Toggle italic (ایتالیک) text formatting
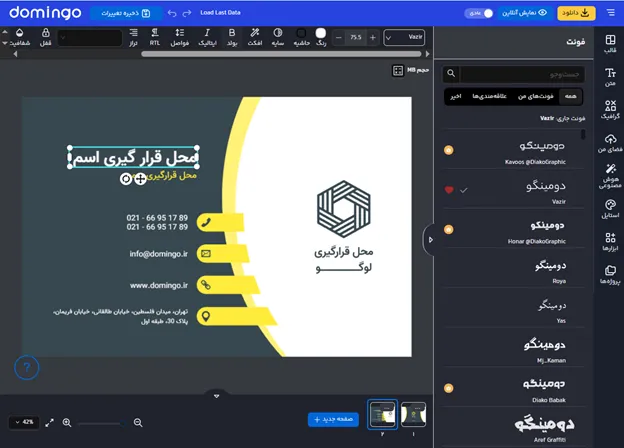This screenshot has width=624, height=448. tap(207, 37)
